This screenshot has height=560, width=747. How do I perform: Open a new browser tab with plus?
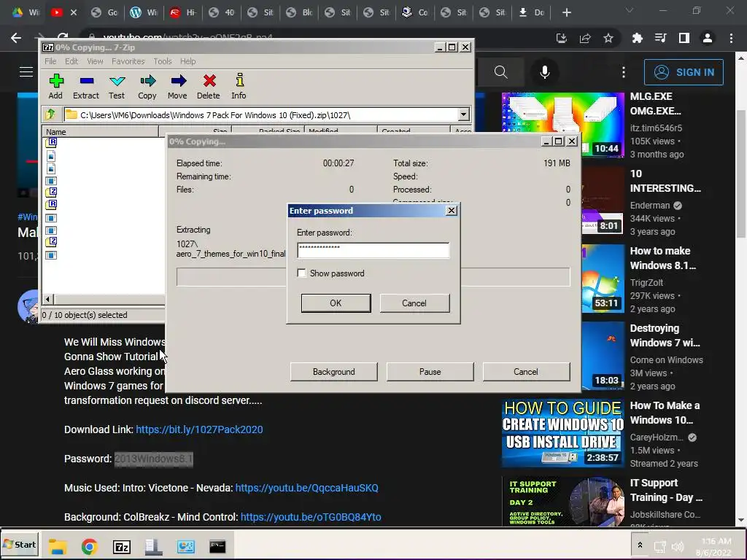click(x=566, y=13)
